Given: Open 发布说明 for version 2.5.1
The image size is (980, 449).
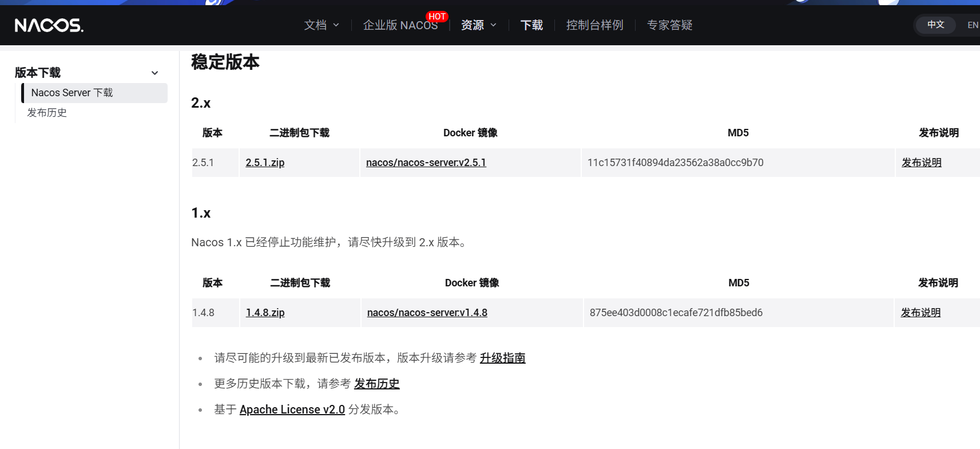Looking at the screenshot, I should 922,163.
